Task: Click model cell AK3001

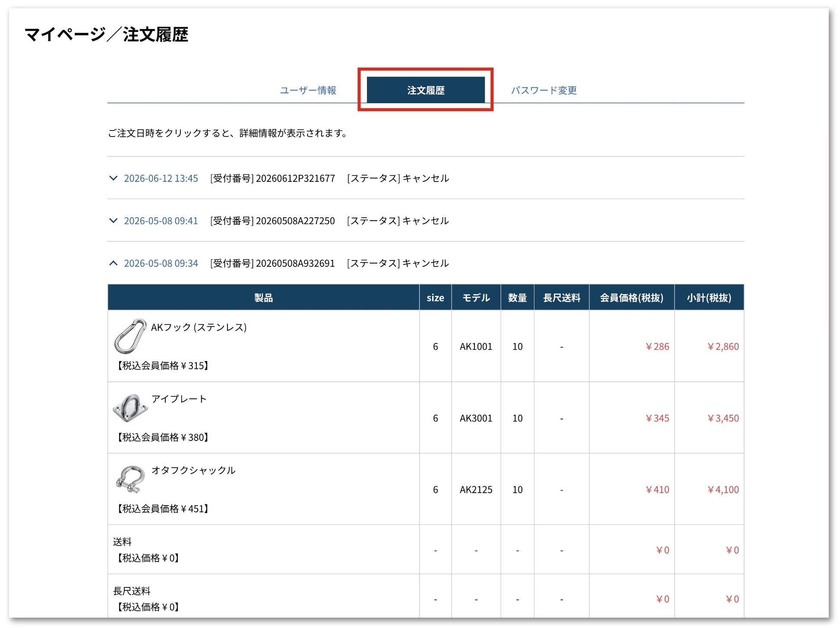Action: pos(476,418)
